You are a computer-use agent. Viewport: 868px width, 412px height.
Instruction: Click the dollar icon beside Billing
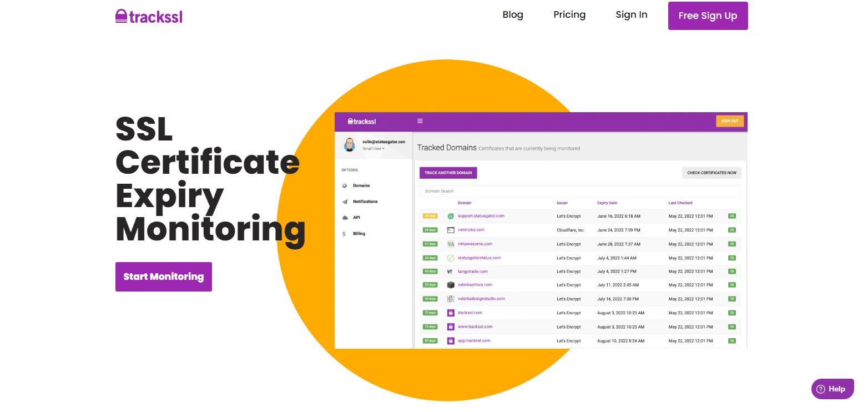[x=345, y=234]
